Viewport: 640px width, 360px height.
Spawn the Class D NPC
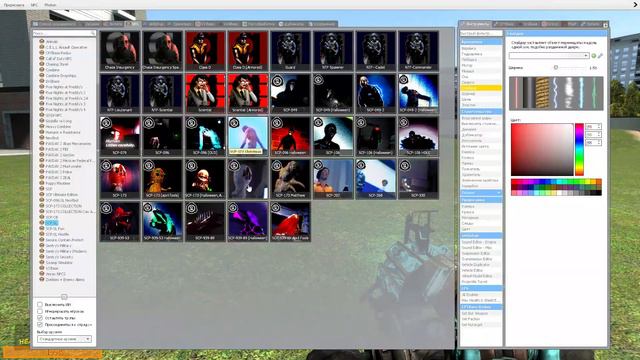click(x=205, y=51)
